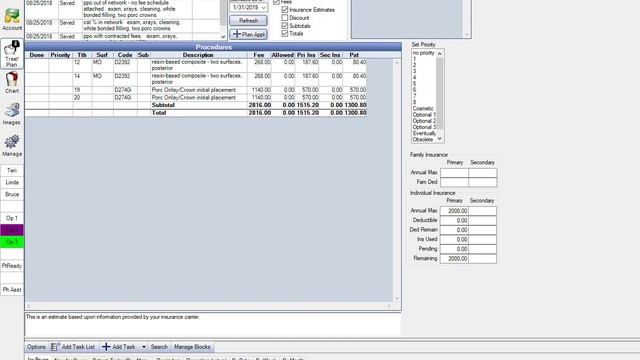Uncheck Insurance Estimates checkbox
This screenshot has width=640, height=360.
285,9
